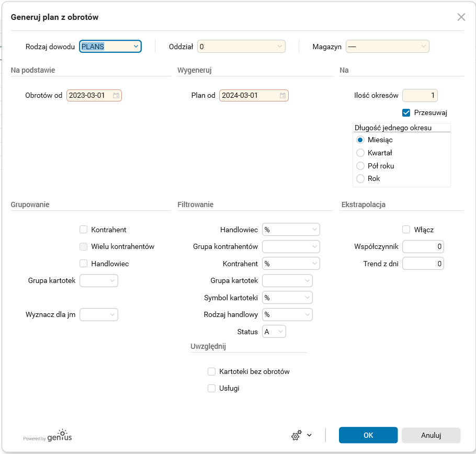This screenshot has width=476, height=454.
Task: Select the Kwartał period length
Action: click(360, 153)
